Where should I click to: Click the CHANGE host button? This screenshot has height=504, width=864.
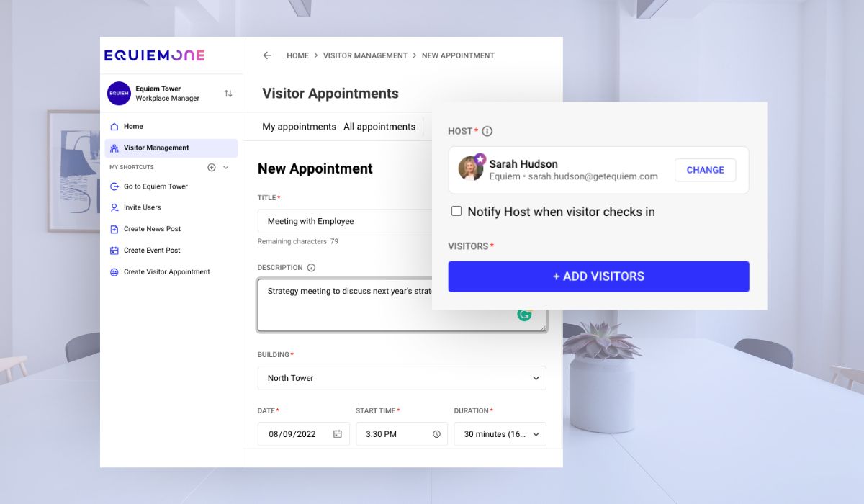pyautogui.click(x=705, y=170)
